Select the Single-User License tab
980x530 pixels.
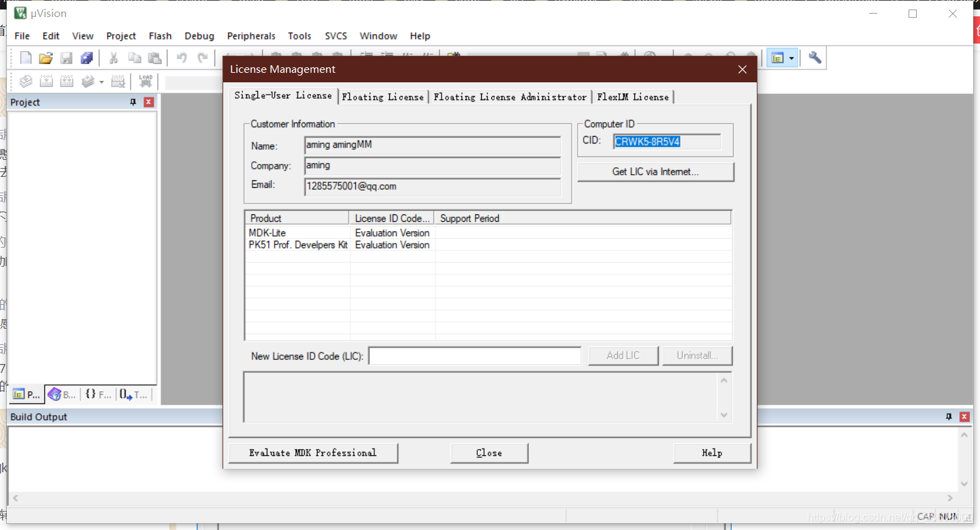click(x=283, y=95)
